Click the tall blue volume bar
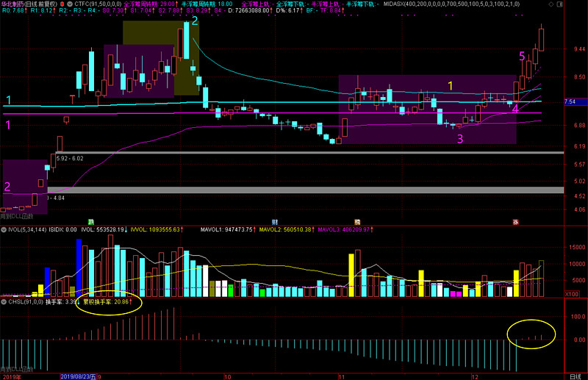The height and width of the screenshot is (380, 588). coord(79,268)
